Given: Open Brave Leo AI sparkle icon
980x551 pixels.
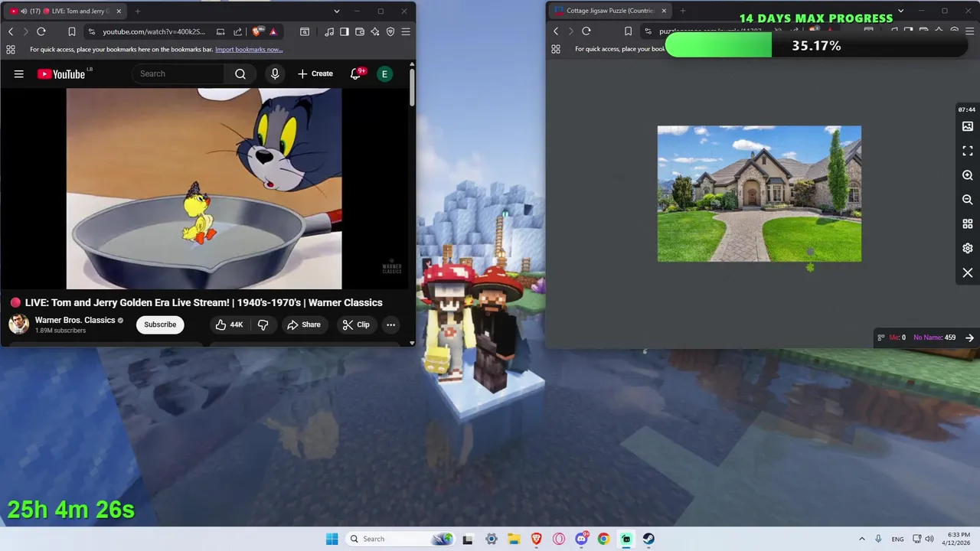Looking at the screenshot, I should [375, 31].
